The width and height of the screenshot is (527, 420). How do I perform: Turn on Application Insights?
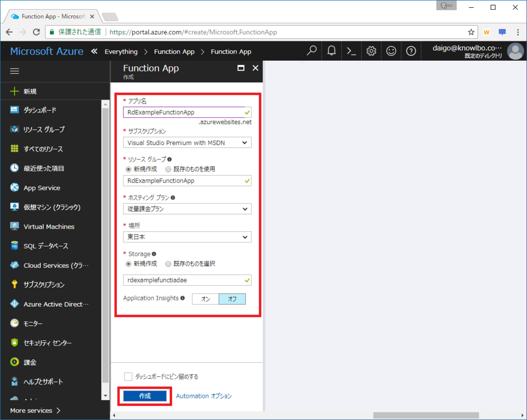click(205, 298)
